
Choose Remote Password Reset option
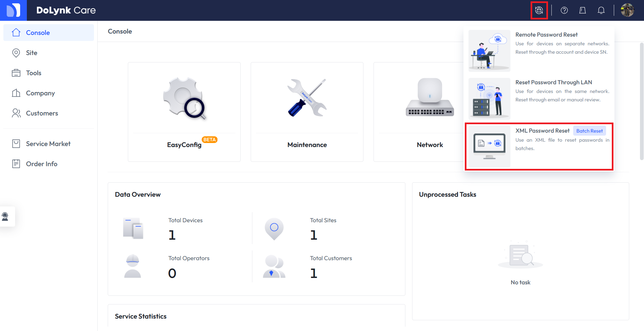(x=539, y=51)
